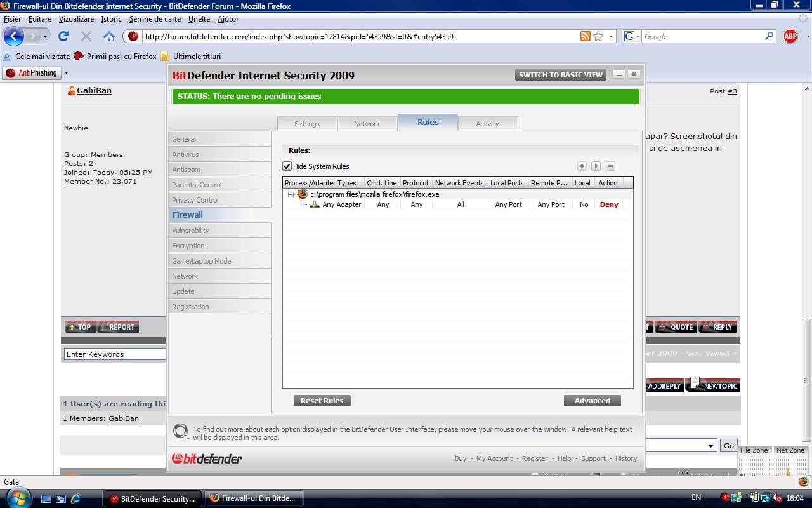Click Switch to Basic View button
This screenshot has width=812, height=508.
point(561,75)
